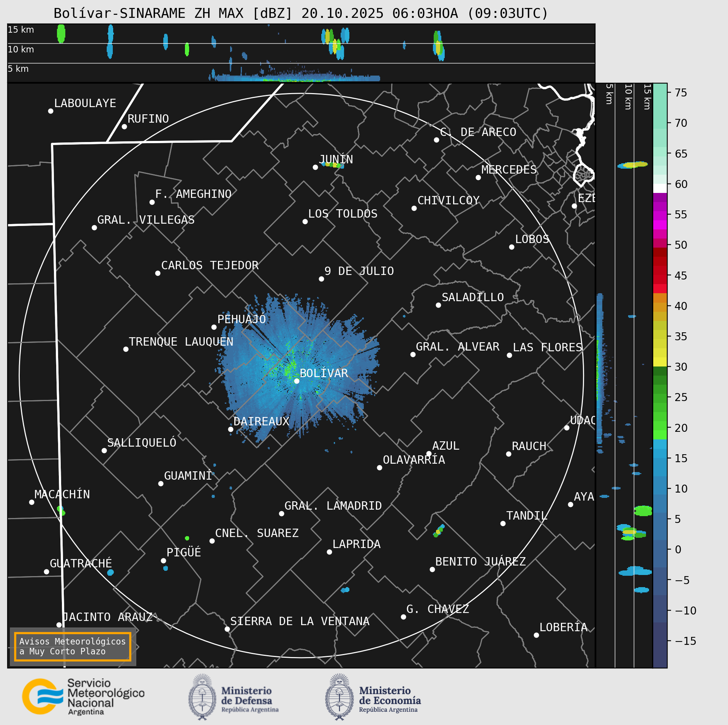
Task: Click the LABOULAYE label
Action: [x=85, y=103]
